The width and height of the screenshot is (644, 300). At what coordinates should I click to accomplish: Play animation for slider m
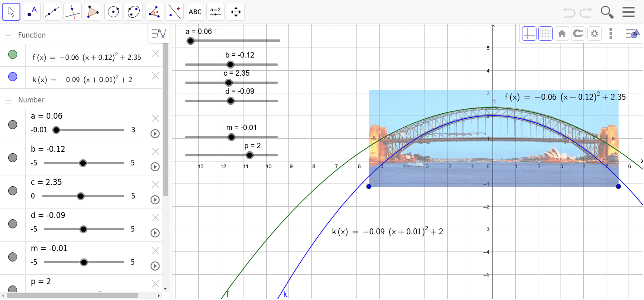(x=155, y=266)
